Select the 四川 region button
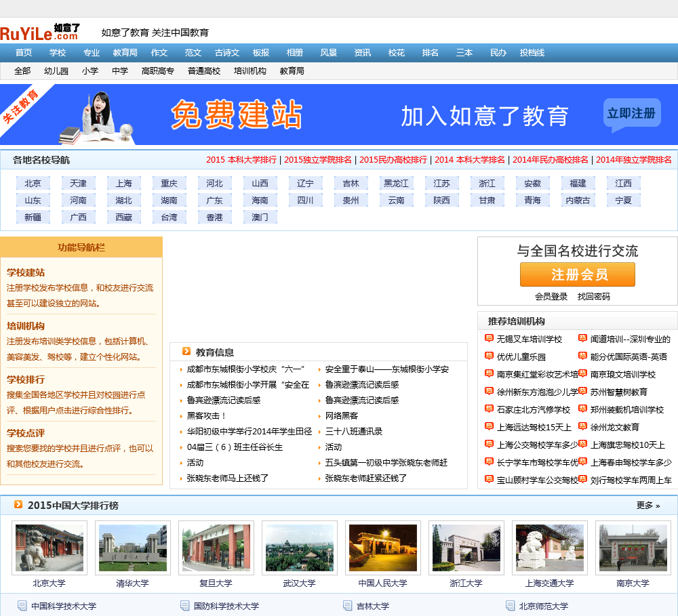The image size is (678, 616). [x=305, y=200]
